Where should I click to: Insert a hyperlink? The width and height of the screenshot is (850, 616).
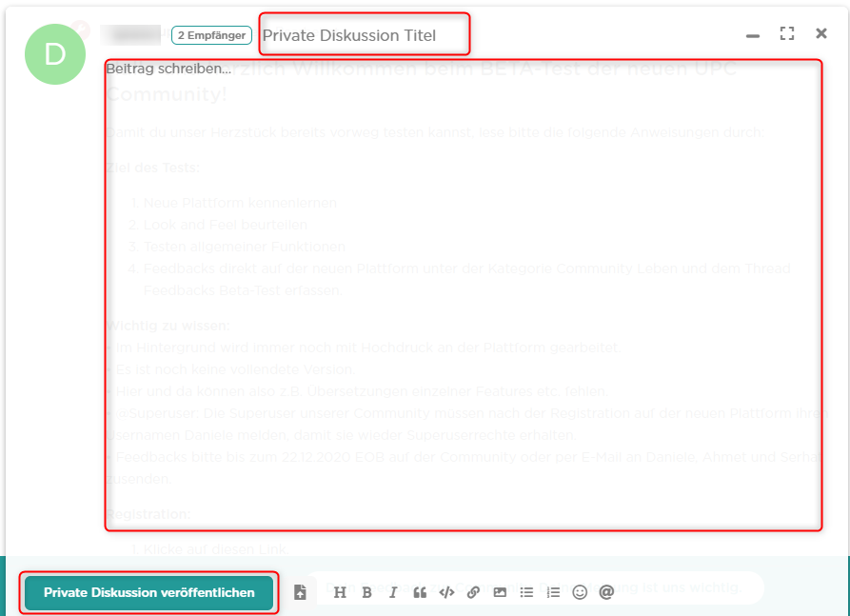coord(473,592)
